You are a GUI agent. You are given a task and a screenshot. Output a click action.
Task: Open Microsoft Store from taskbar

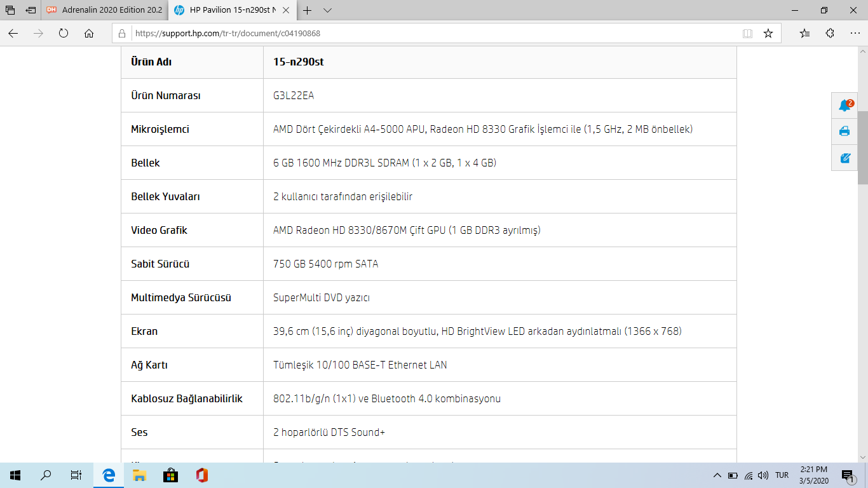tap(170, 475)
